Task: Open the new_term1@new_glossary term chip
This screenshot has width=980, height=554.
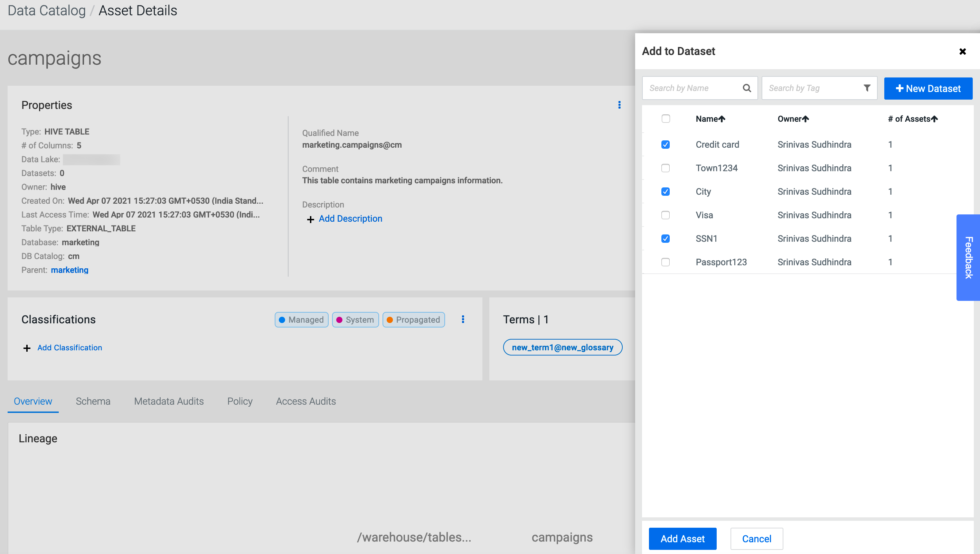Action: tap(562, 347)
